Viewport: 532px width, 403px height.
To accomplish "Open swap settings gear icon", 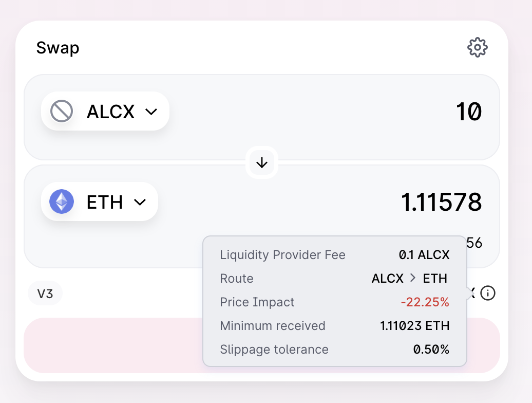I will (x=478, y=47).
